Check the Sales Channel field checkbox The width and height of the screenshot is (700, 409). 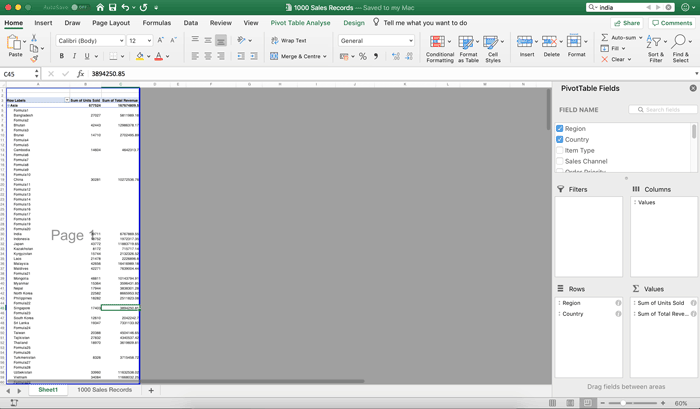(559, 161)
